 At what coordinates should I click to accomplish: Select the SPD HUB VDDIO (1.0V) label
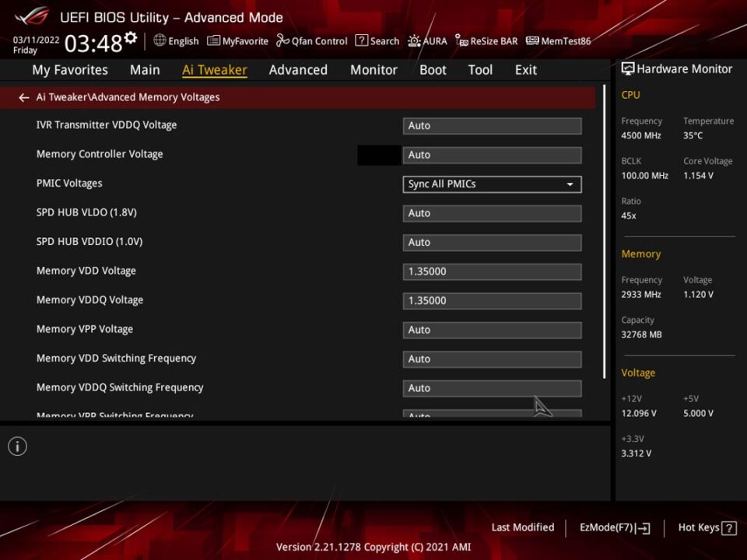click(x=89, y=242)
